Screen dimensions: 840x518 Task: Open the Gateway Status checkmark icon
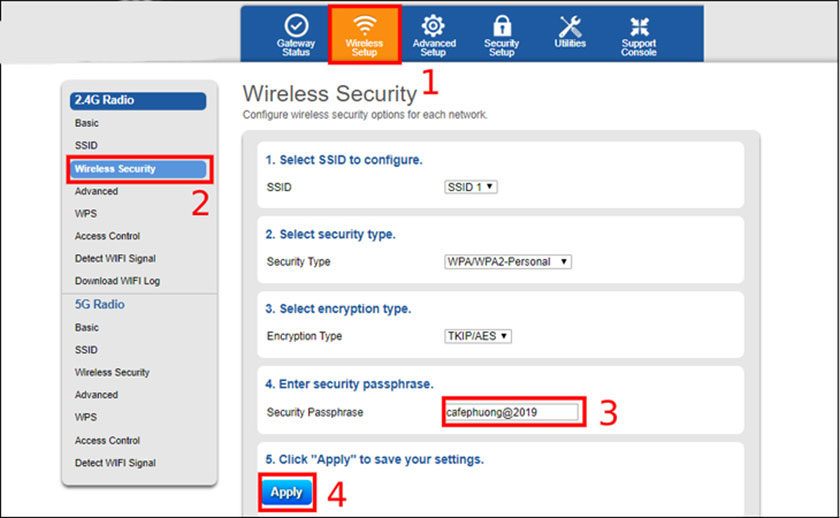coord(296,27)
